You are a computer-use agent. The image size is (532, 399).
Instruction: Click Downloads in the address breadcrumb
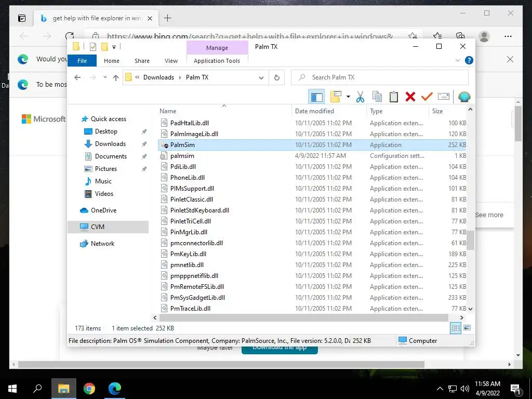click(x=158, y=77)
